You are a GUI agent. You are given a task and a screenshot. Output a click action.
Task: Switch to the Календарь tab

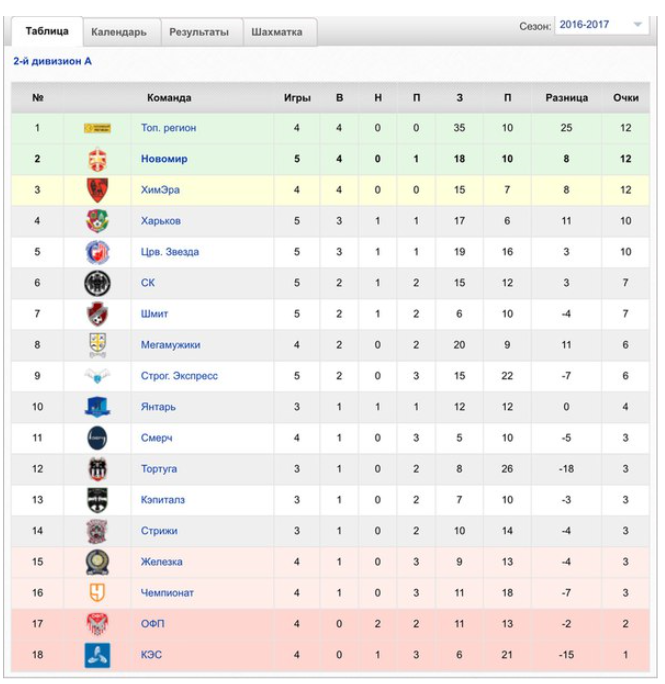click(x=119, y=32)
